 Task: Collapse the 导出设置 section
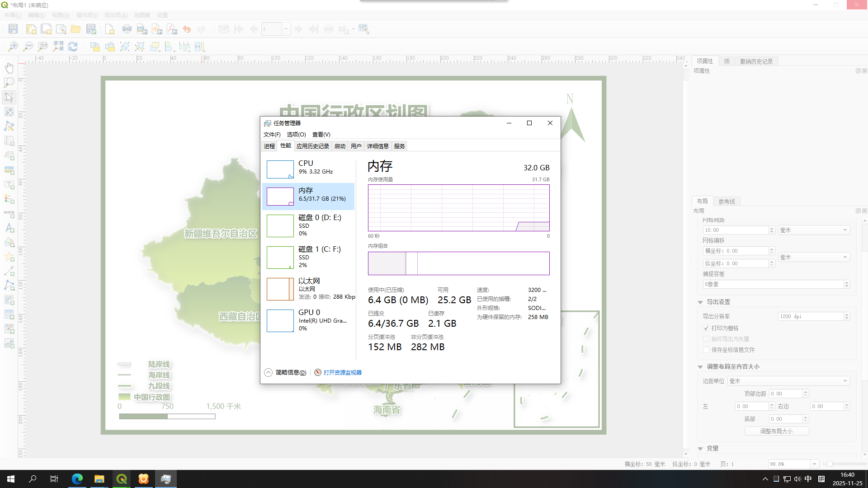click(700, 302)
